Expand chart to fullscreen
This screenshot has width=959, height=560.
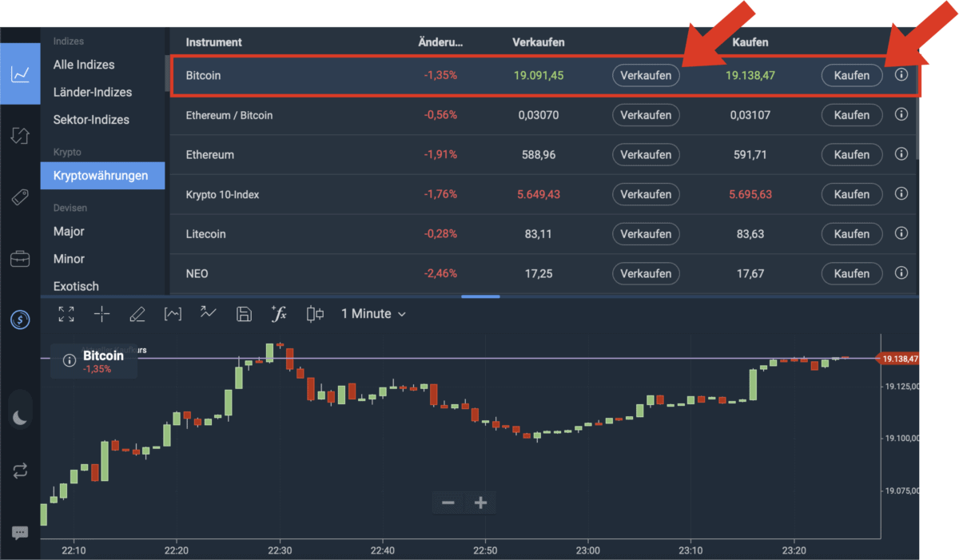(66, 314)
